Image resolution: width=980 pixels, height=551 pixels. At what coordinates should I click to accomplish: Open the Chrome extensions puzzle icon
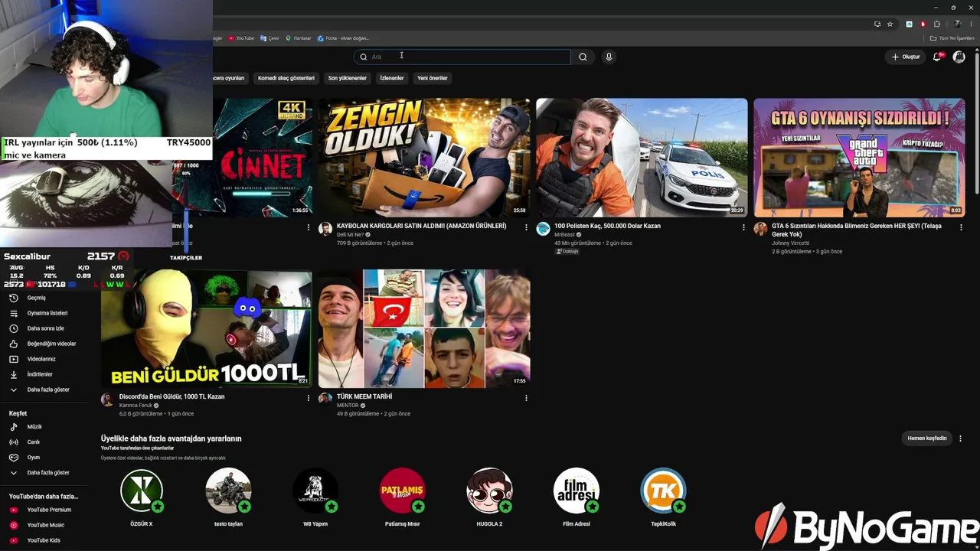pyautogui.click(x=936, y=24)
